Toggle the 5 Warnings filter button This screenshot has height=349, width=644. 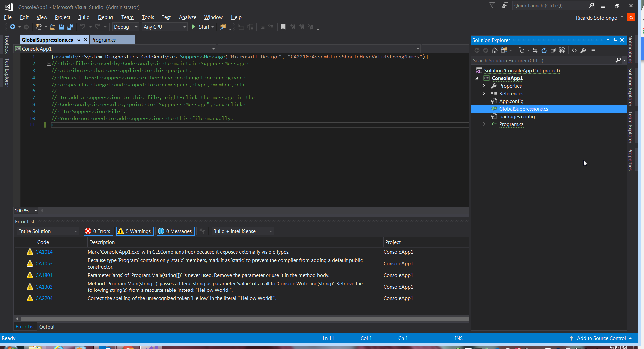click(135, 231)
